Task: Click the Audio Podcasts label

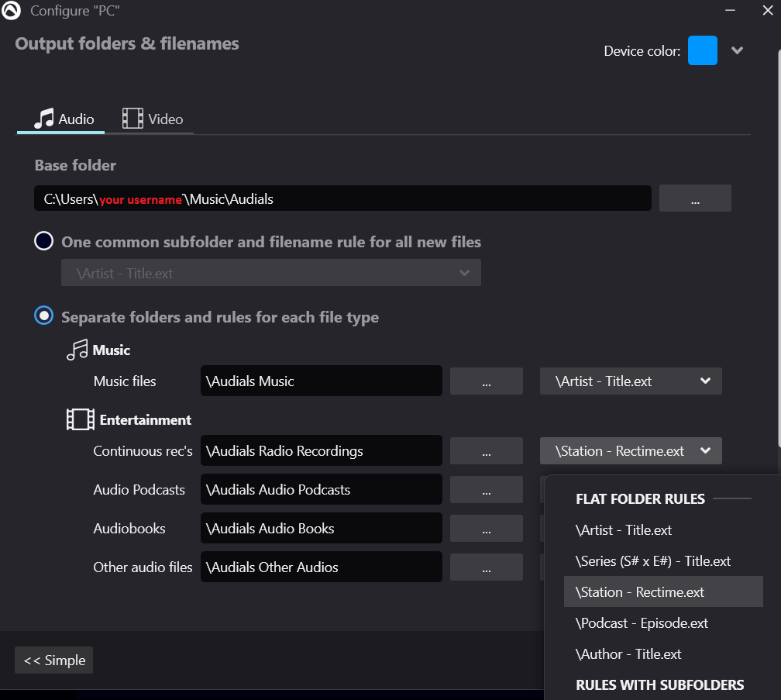Action: [x=139, y=490]
